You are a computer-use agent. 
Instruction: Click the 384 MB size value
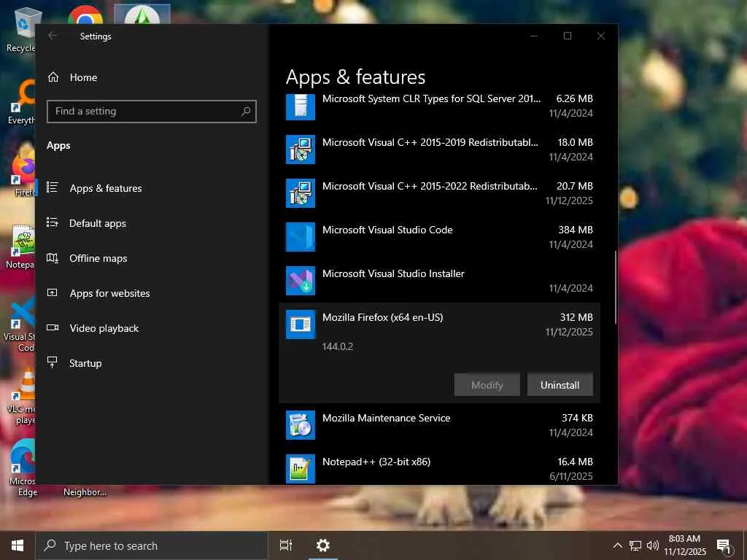[x=576, y=230]
